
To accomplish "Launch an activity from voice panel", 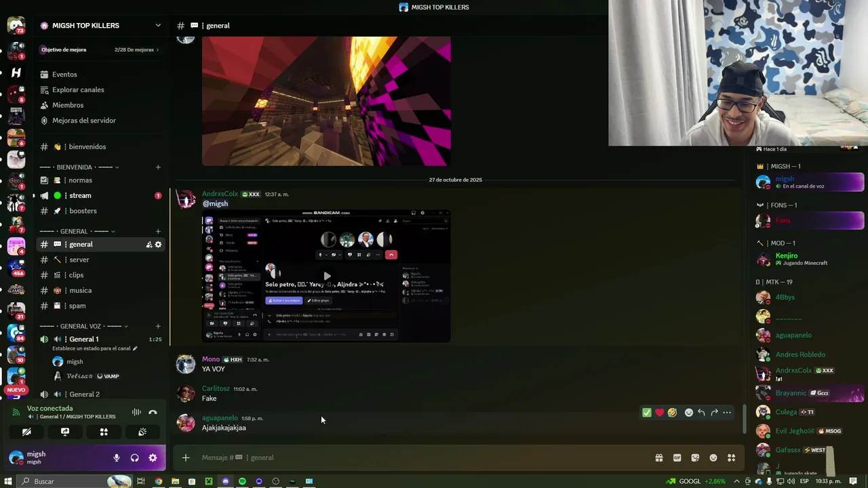I will coord(104,432).
